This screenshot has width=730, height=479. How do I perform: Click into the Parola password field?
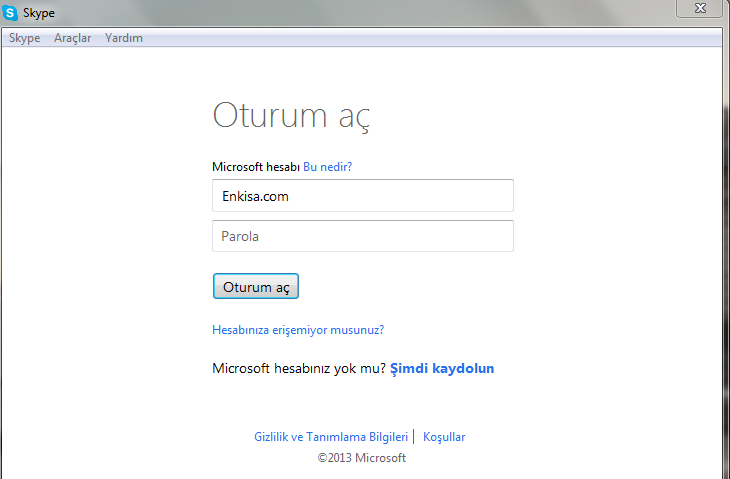[363, 236]
